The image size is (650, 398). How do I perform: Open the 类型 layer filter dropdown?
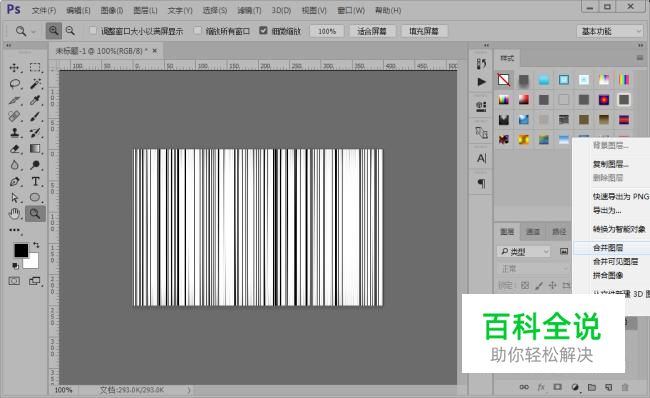pos(524,251)
